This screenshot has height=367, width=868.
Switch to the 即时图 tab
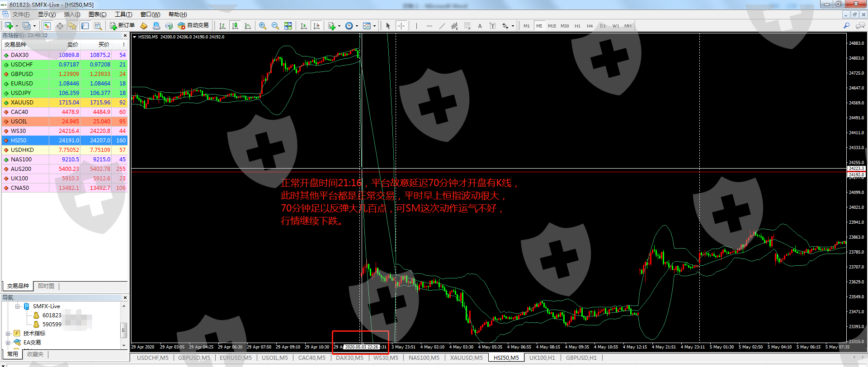[x=46, y=286]
